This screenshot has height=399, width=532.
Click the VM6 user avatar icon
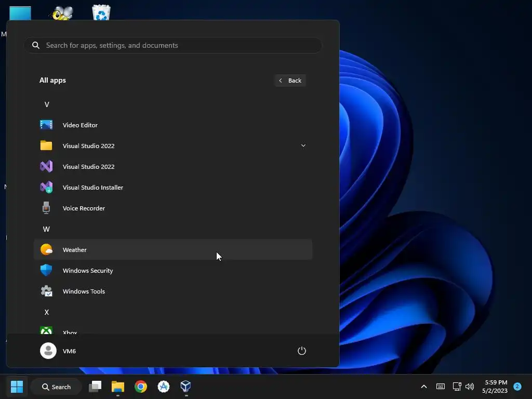click(x=48, y=351)
